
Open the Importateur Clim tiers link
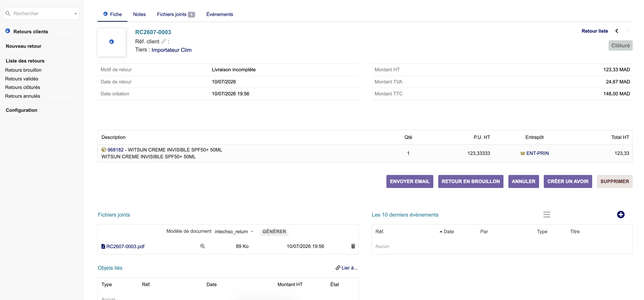[171, 50]
